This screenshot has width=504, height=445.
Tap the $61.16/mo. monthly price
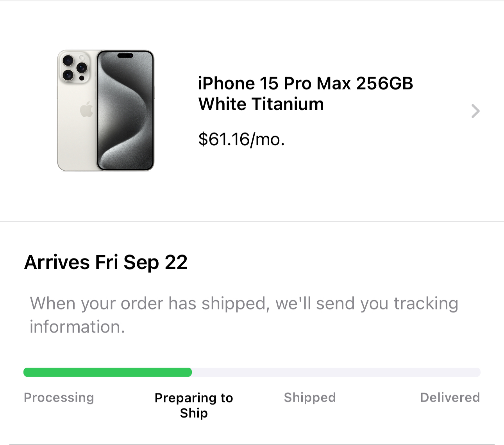click(x=241, y=139)
